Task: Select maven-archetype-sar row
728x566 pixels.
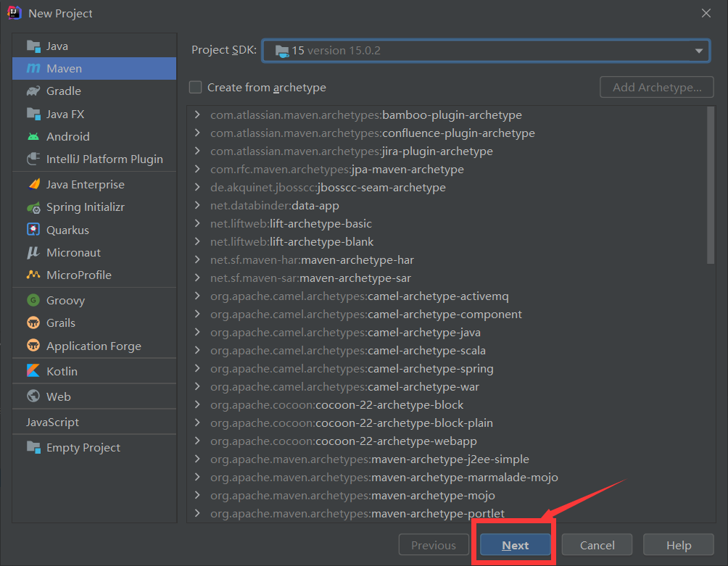Action: [x=448, y=278]
